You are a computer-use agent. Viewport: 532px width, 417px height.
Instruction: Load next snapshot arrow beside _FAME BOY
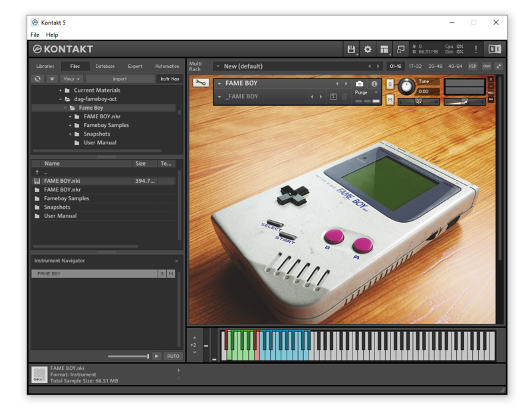coord(321,96)
